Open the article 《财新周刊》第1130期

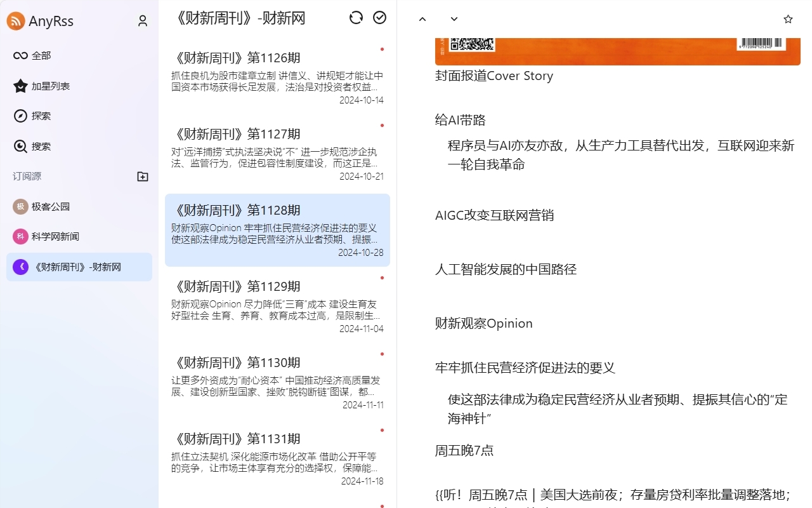(277, 382)
